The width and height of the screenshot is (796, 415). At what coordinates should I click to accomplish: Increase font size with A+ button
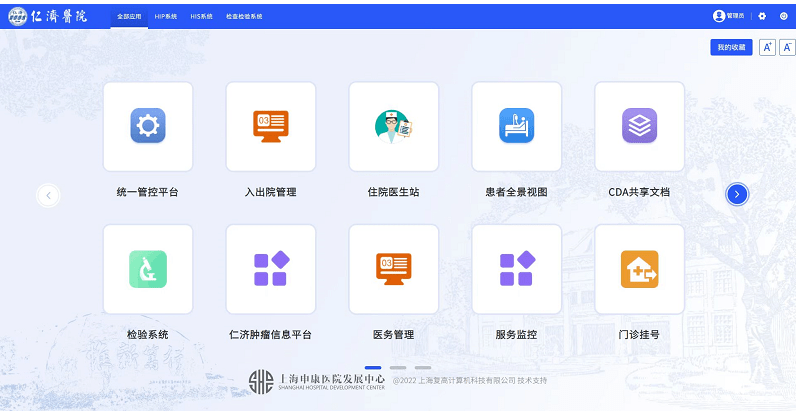click(767, 47)
